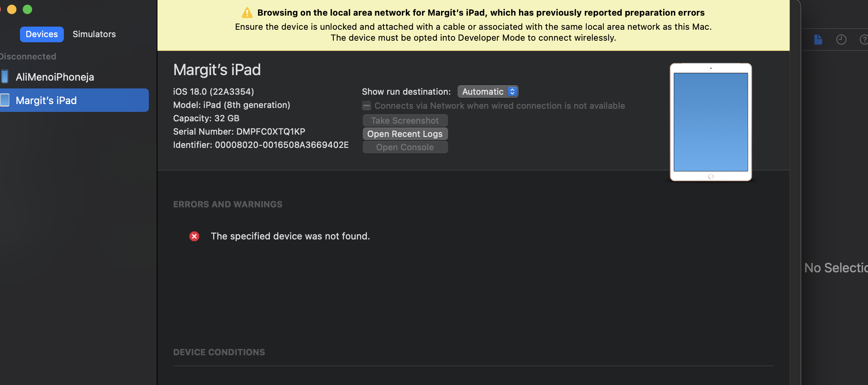Click the yellow minimize window button
Screen dimensions: 868x385
coord(12,9)
